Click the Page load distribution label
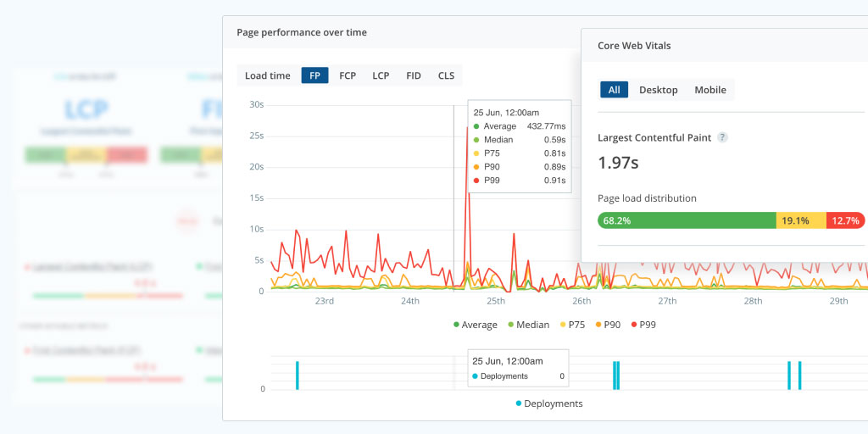Screen dimensions: 868x434 click(647, 198)
